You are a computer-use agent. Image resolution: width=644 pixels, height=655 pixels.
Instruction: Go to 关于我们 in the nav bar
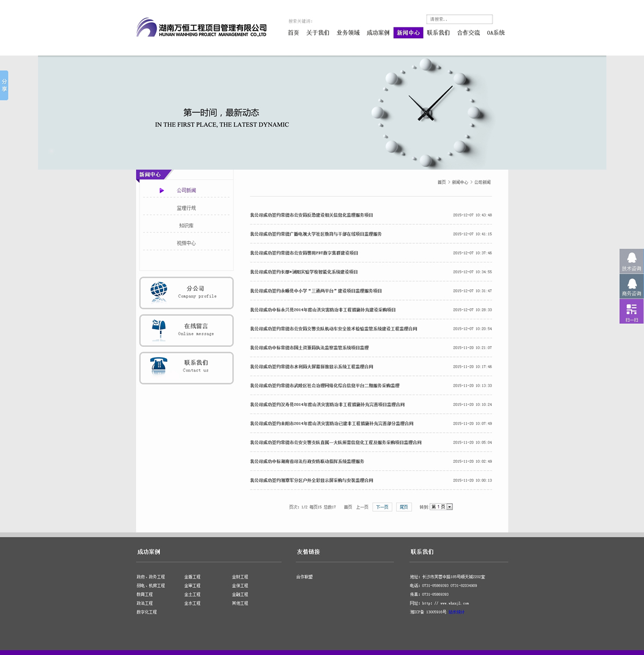click(x=318, y=33)
